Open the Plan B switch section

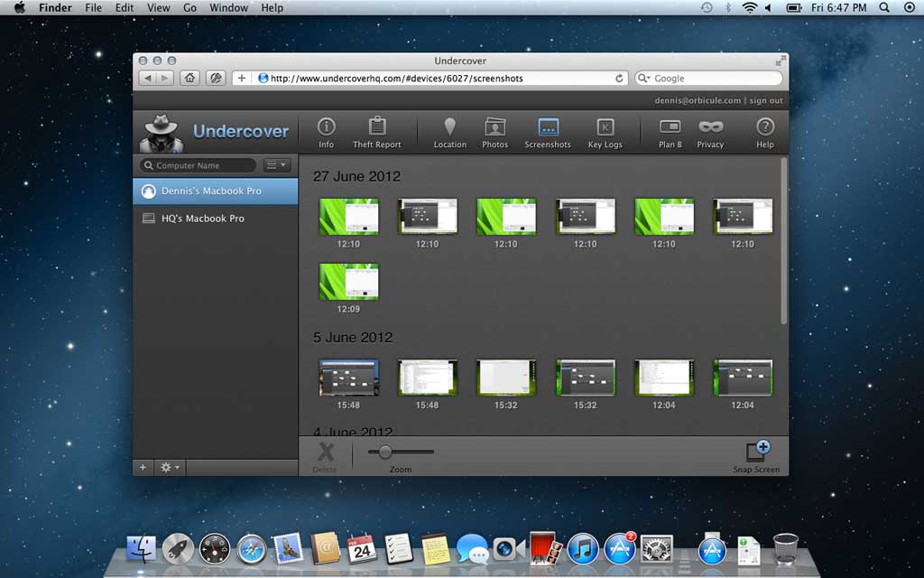670,133
